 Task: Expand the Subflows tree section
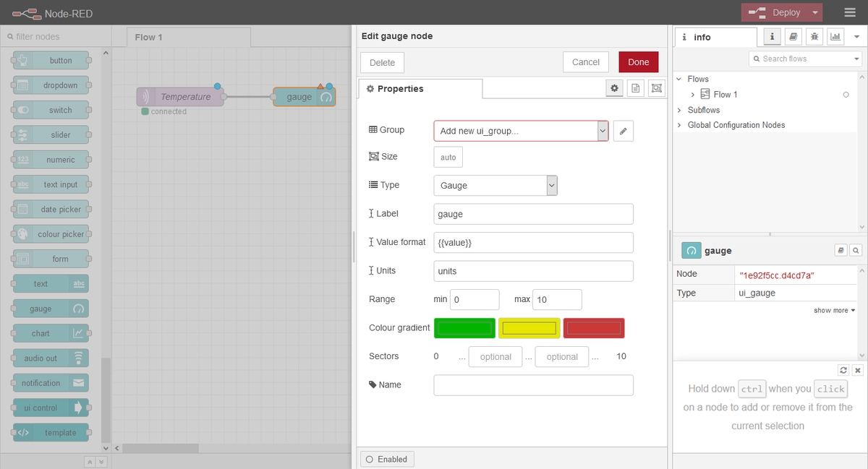pyautogui.click(x=679, y=110)
